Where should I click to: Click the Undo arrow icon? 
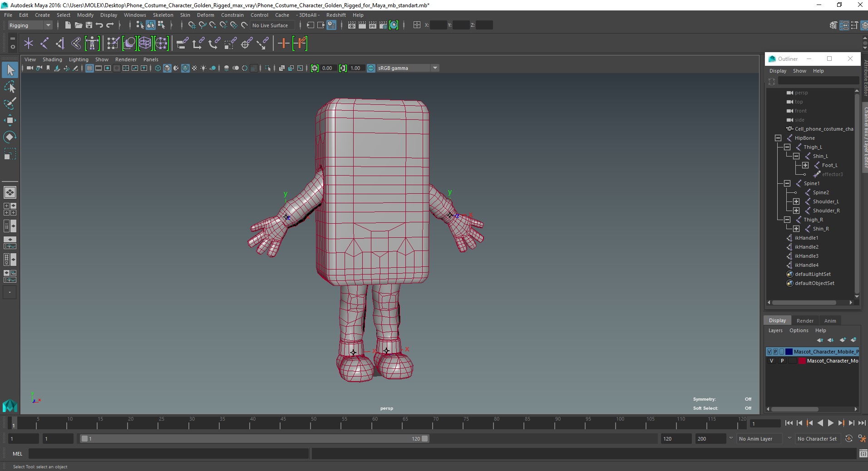pyautogui.click(x=99, y=25)
